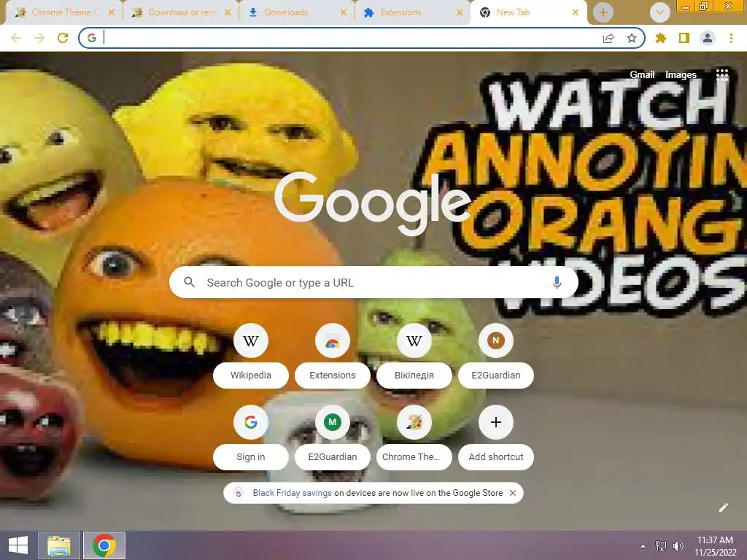Open the Windows Start menu

[x=18, y=545]
